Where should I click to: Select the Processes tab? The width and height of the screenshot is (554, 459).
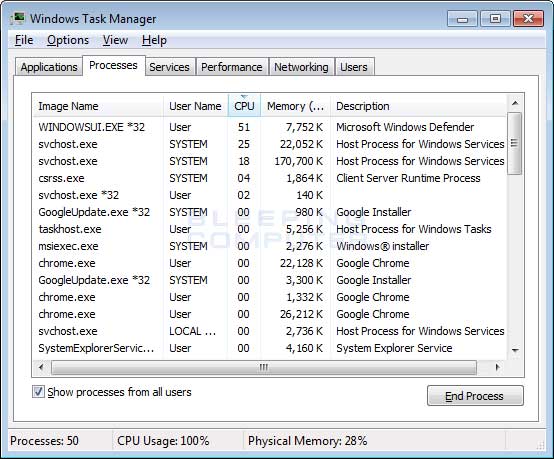click(113, 65)
